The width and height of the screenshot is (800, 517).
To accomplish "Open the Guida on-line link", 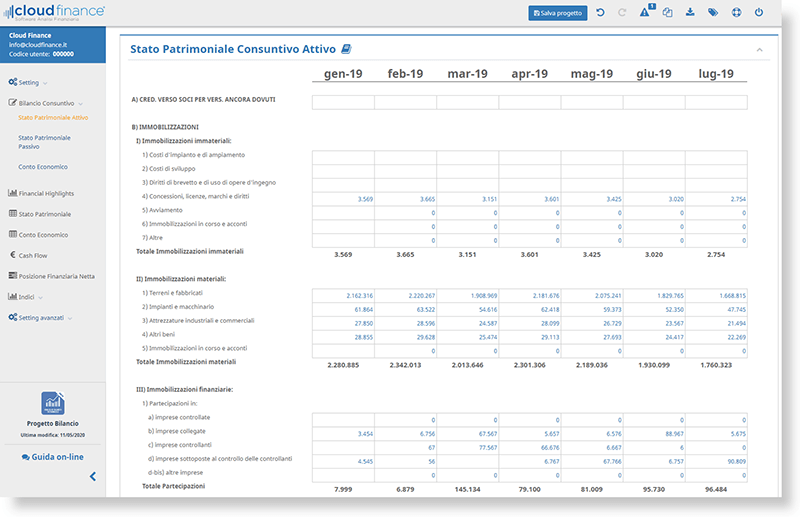I will click(53, 457).
